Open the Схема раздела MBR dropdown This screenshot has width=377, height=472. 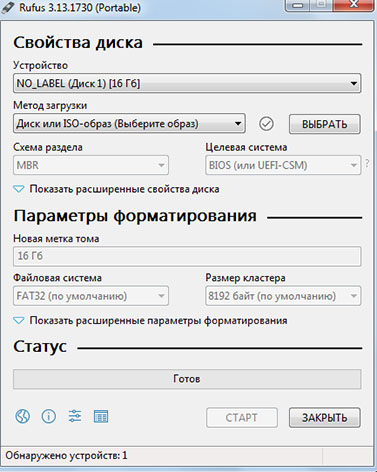[x=91, y=165]
